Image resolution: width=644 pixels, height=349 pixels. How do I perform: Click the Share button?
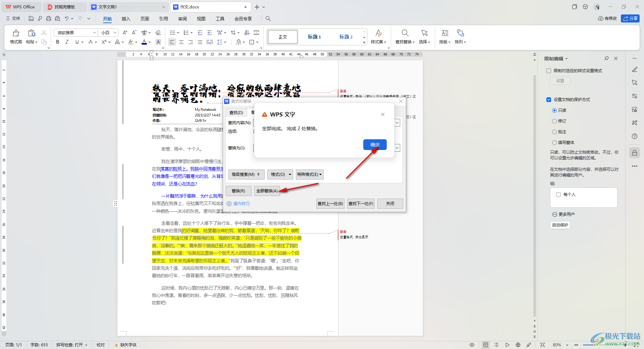tap(630, 18)
